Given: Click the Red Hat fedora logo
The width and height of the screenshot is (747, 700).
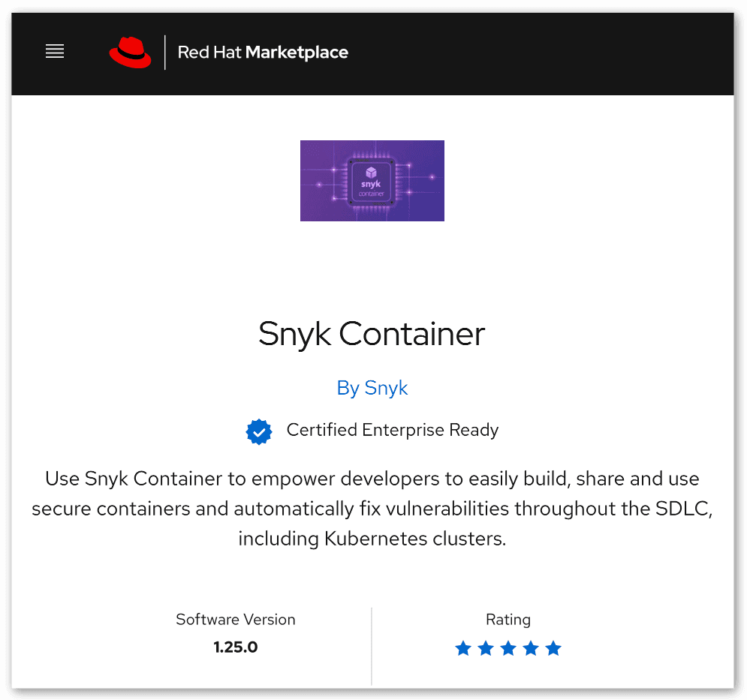Looking at the screenshot, I should point(130,53).
